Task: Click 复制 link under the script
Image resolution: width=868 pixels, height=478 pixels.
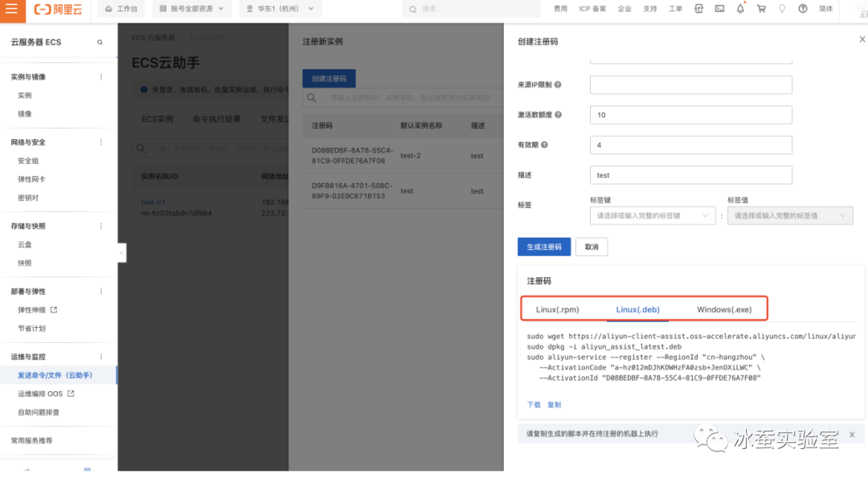Action: point(554,404)
